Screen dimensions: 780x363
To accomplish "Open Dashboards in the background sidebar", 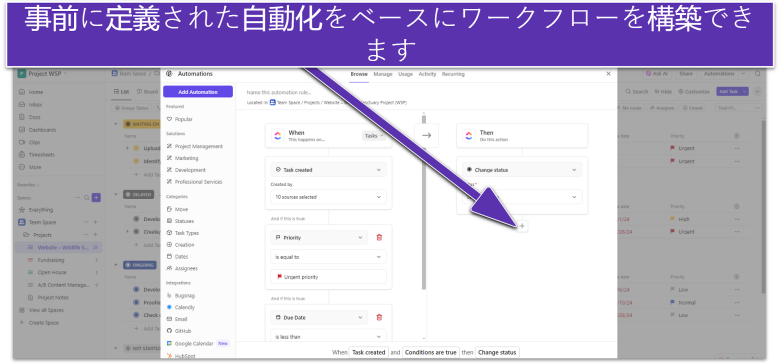I will coord(37,130).
